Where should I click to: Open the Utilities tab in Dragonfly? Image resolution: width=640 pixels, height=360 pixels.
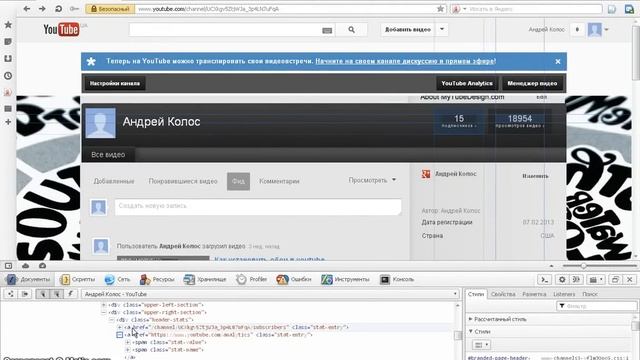coord(346,280)
